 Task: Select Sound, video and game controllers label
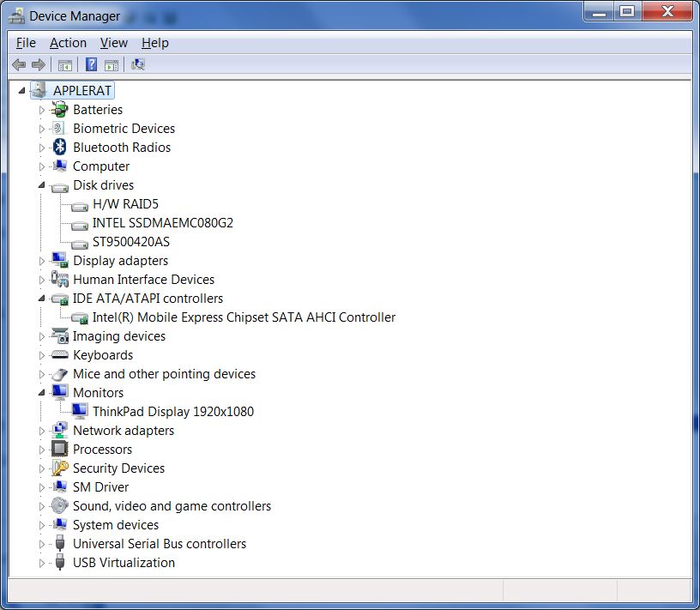coord(172,506)
